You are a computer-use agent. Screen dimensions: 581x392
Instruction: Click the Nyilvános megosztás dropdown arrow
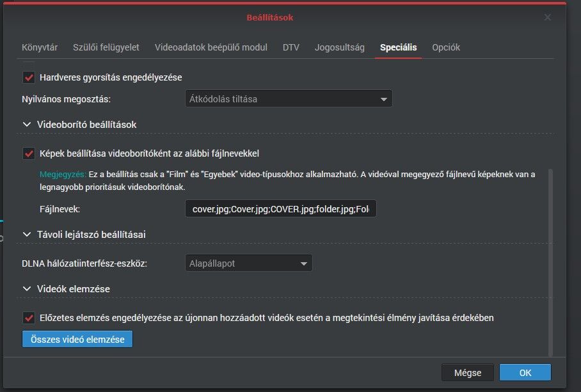pos(384,99)
